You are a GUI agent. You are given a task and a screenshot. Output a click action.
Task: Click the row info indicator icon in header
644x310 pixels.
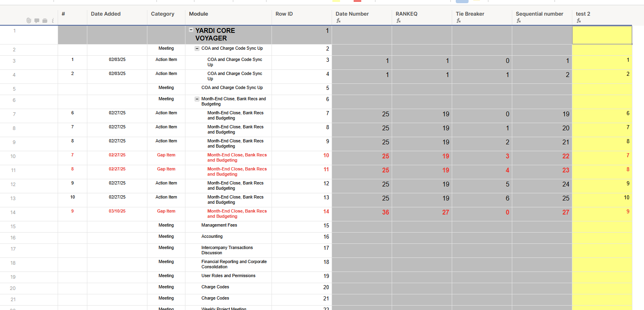pos(52,20)
